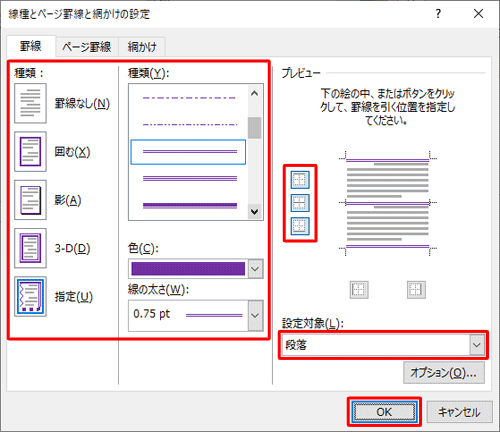Click the 0.75 pt width value
Screen dimensions: 500x432
151,314
